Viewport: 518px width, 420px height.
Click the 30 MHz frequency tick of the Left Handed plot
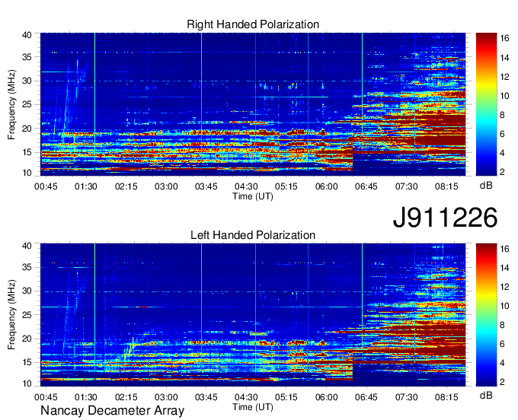[x=27, y=291]
